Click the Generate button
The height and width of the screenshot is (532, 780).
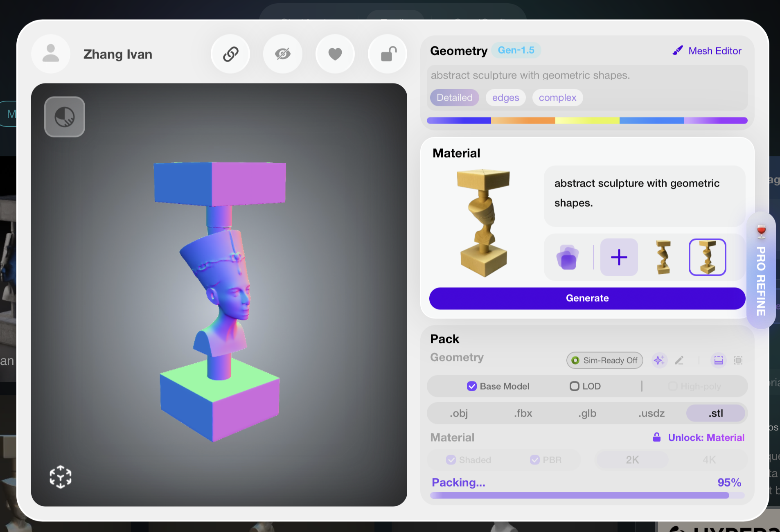coord(587,298)
